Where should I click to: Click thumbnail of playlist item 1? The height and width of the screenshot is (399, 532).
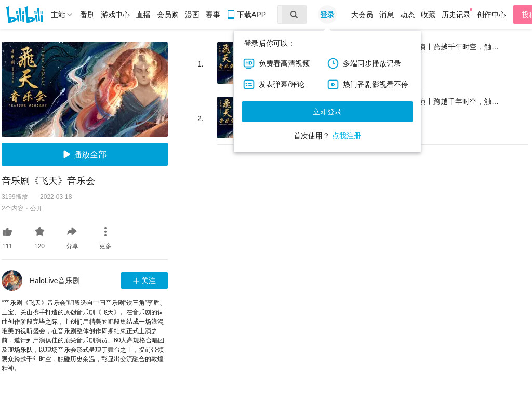[225, 63]
